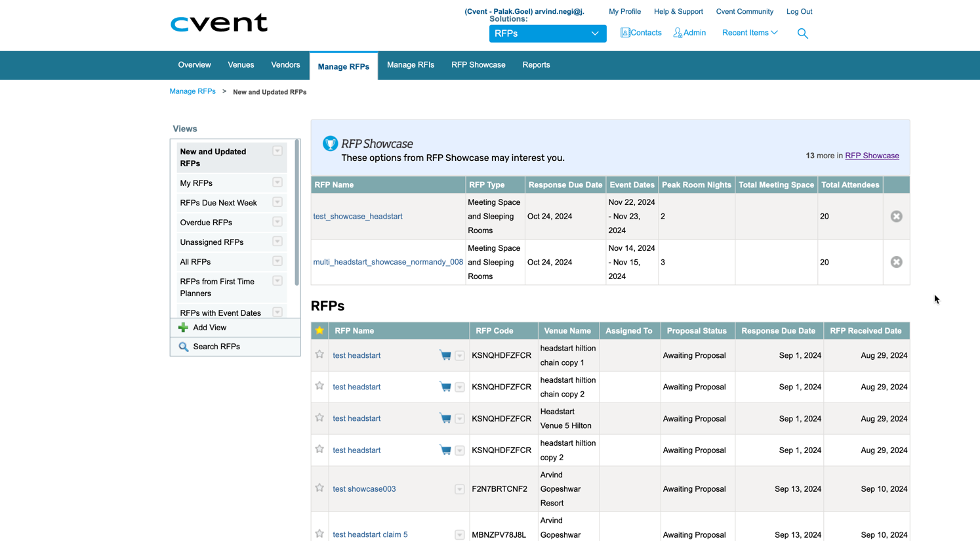Open the RFP Showcase link beside 13 more
Viewport: 980px width, 541px height.
click(x=872, y=156)
